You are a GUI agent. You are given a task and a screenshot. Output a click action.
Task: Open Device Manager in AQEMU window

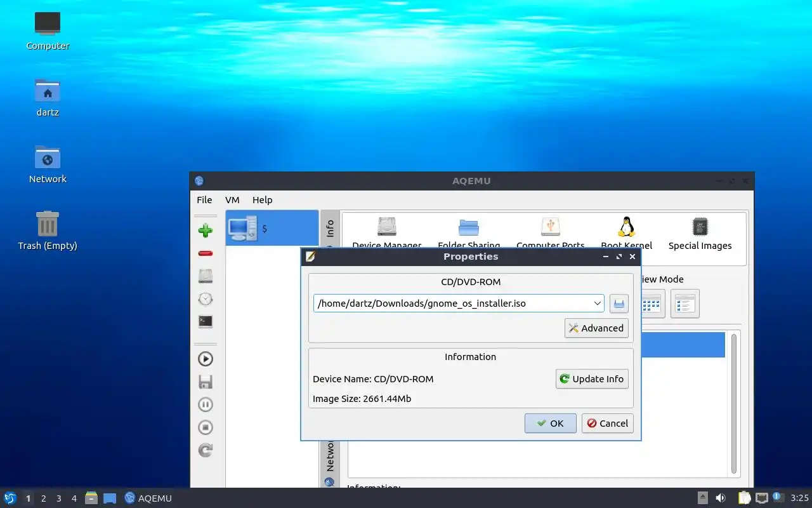click(386, 233)
